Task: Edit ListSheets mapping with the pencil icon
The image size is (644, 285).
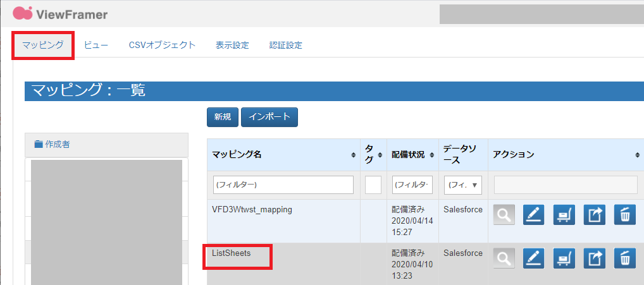Action: click(534, 258)
